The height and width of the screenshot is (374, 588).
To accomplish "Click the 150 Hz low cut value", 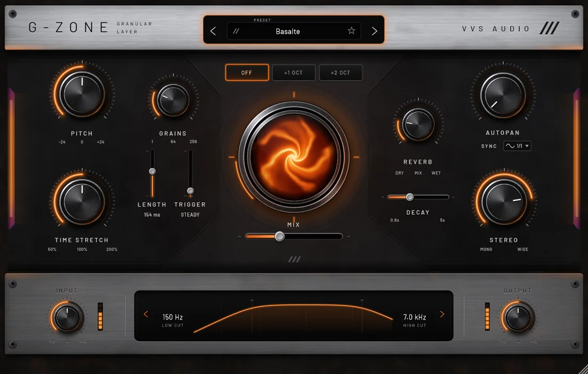I will pyautogui.click(x=172, y=317).
